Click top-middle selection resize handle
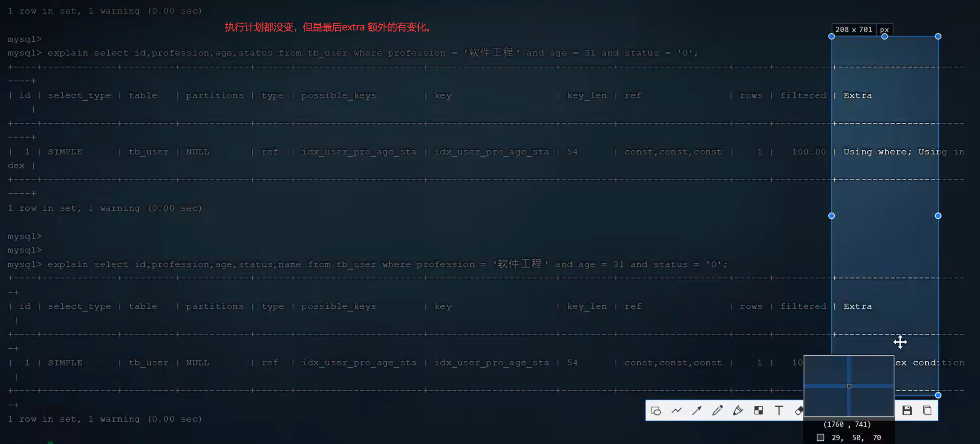The height and width of the screenshot is (444, 980). point(885,36)
